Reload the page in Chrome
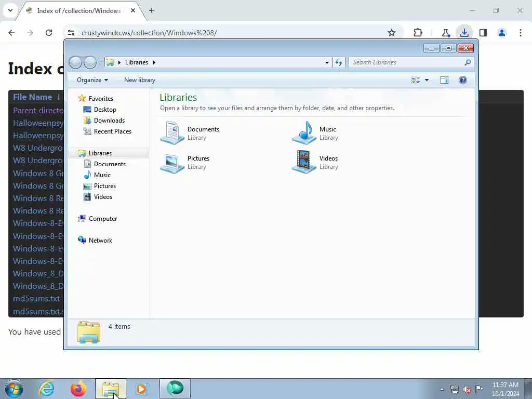The image size is (532, 399). click(x=49, y=33)
